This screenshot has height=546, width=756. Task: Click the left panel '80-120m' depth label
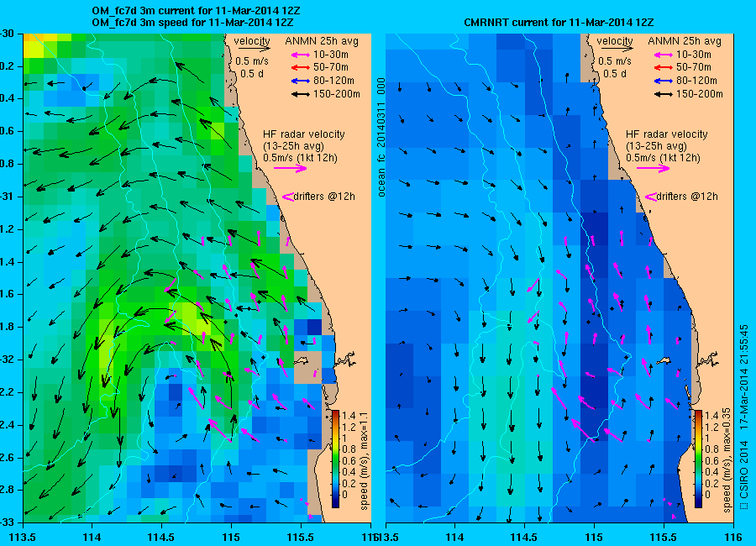(333, 81)
